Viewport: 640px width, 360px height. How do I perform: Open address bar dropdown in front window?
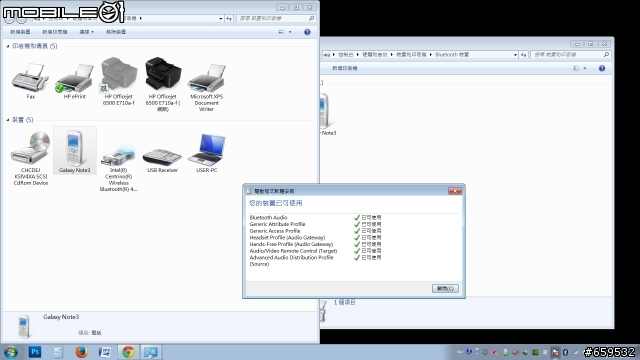tap(221, 18)
